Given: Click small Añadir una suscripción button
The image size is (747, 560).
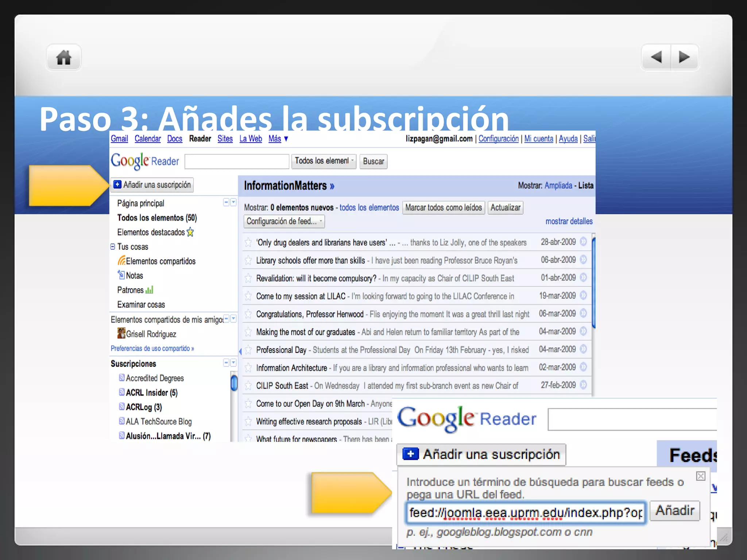Looking at the screenshot, I should tap(152, 185).
